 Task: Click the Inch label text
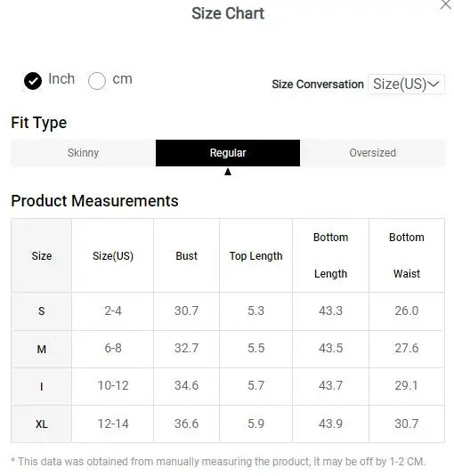tap(61, 79)
